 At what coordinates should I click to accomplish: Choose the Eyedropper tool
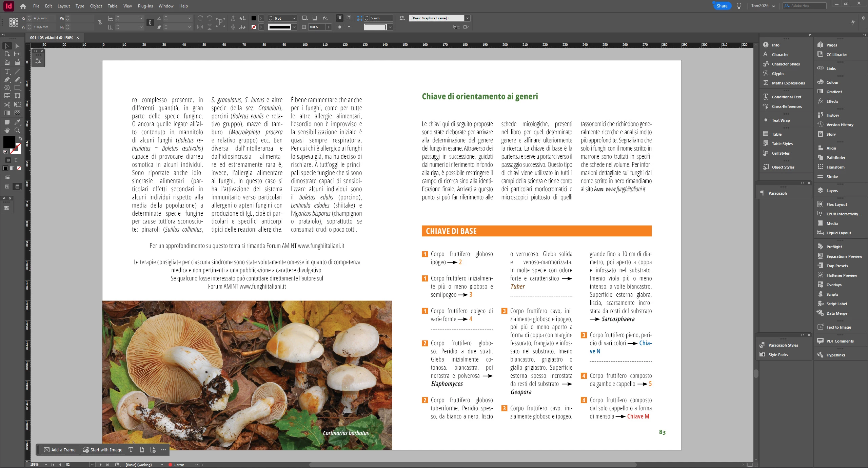(17, 122)
